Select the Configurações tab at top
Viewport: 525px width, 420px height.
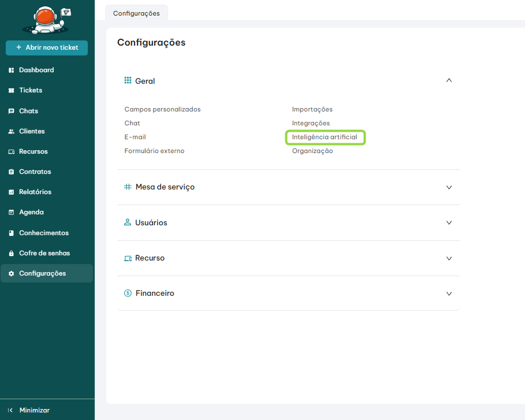tap(136, 13)
